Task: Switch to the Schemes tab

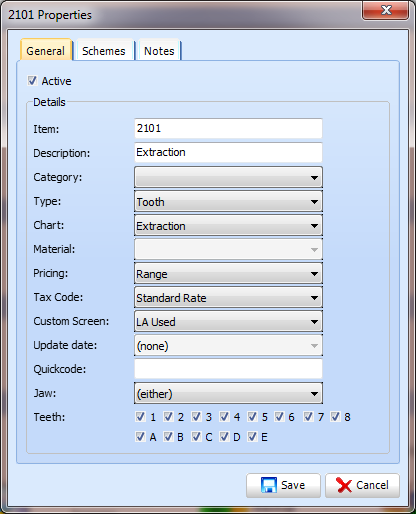Action: click(x=104, y=51)
